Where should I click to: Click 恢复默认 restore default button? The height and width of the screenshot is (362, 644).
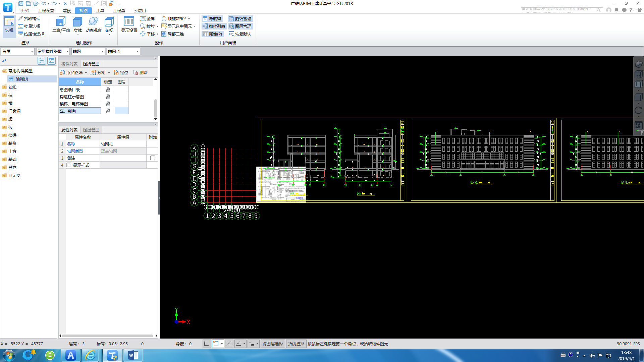point(240,34)
